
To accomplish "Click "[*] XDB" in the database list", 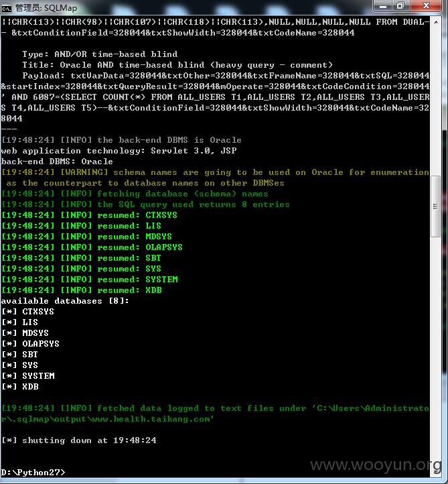I will 20,387.
